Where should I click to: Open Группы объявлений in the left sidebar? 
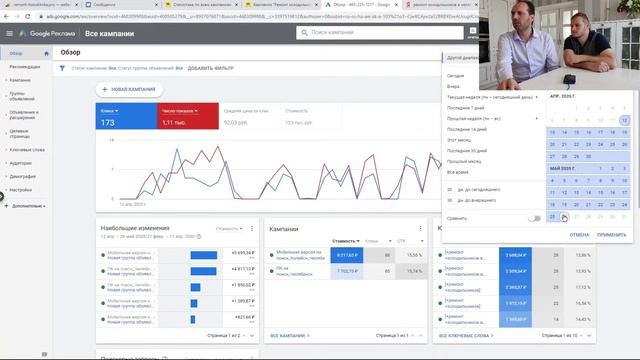[22, 96]
